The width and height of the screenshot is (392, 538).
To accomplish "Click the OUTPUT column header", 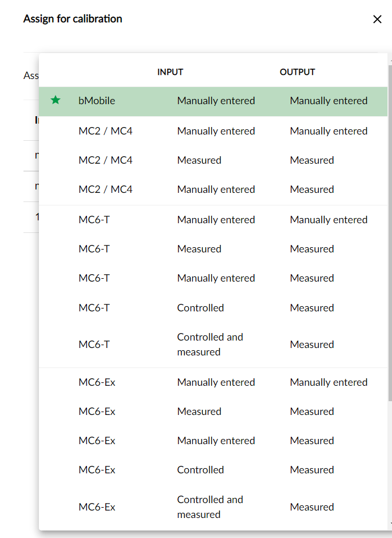I will coord(297,72).
